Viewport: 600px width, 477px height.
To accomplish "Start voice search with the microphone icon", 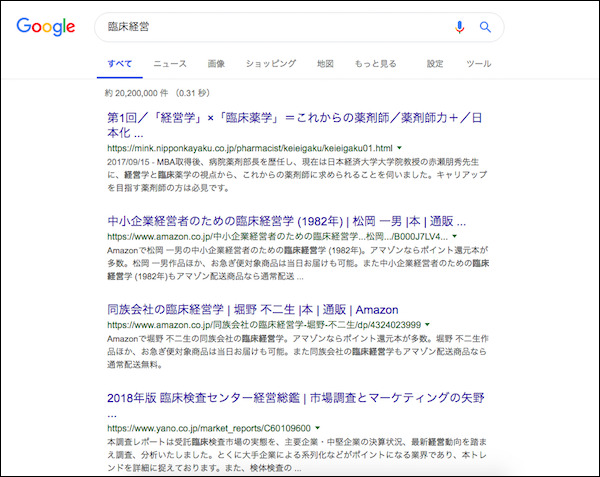I will pyautogui.click(x=460, y=27).
